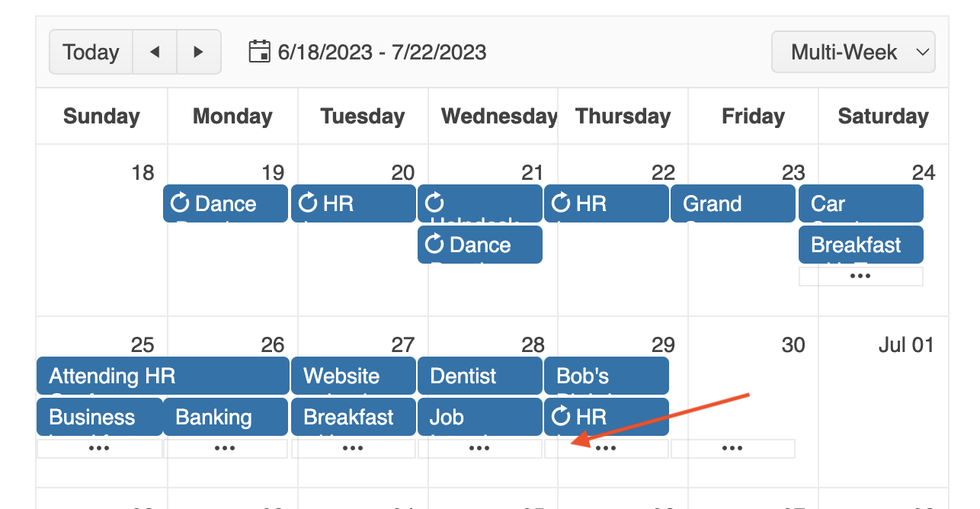Click the next period arrow

coord(199,52)
